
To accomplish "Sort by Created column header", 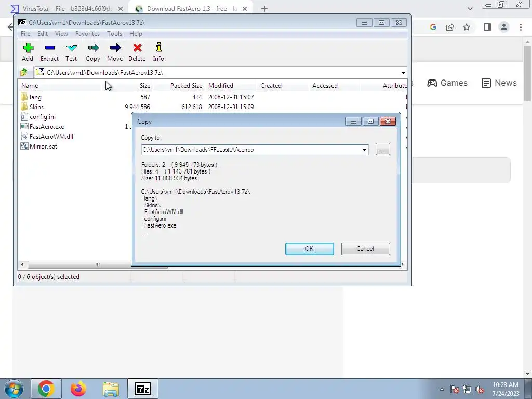I will tap(283, 86).
